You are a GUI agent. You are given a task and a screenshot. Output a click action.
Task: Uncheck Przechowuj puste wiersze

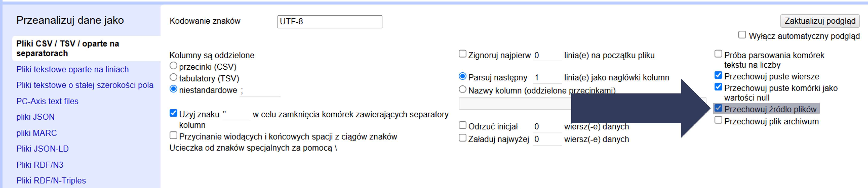tap(718, 75)
